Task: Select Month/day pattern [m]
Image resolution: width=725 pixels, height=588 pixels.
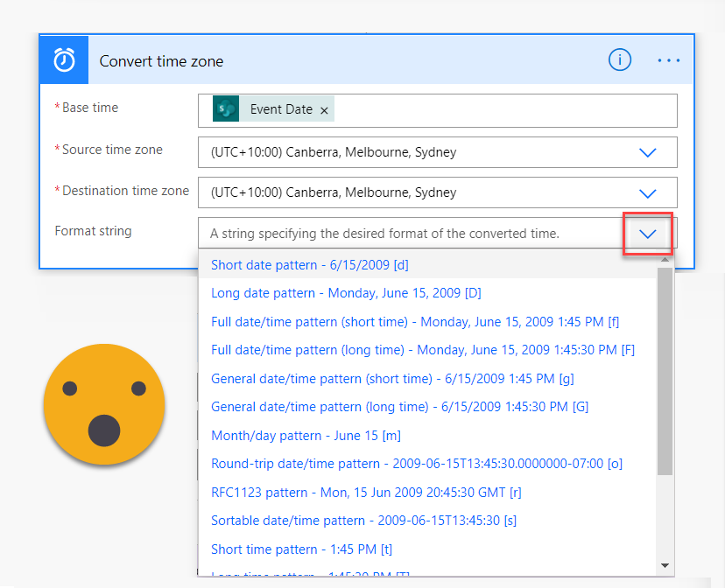Action: pos(427,436)
